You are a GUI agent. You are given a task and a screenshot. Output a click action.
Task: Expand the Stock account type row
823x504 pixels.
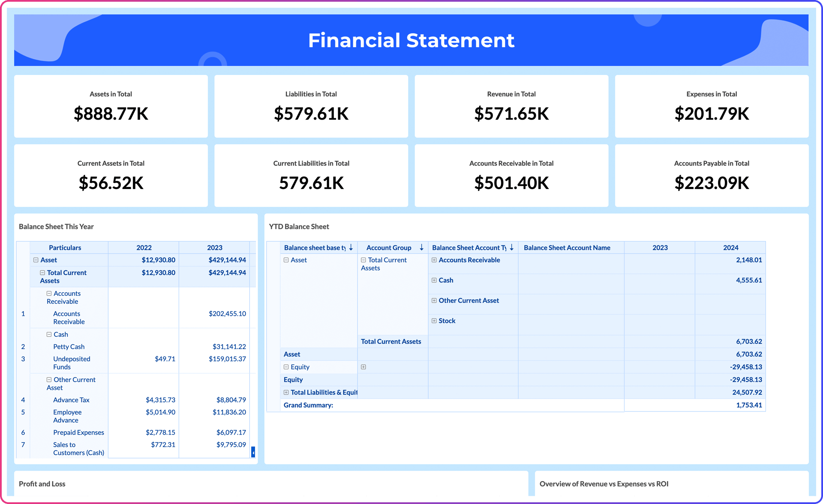[434, 321]
